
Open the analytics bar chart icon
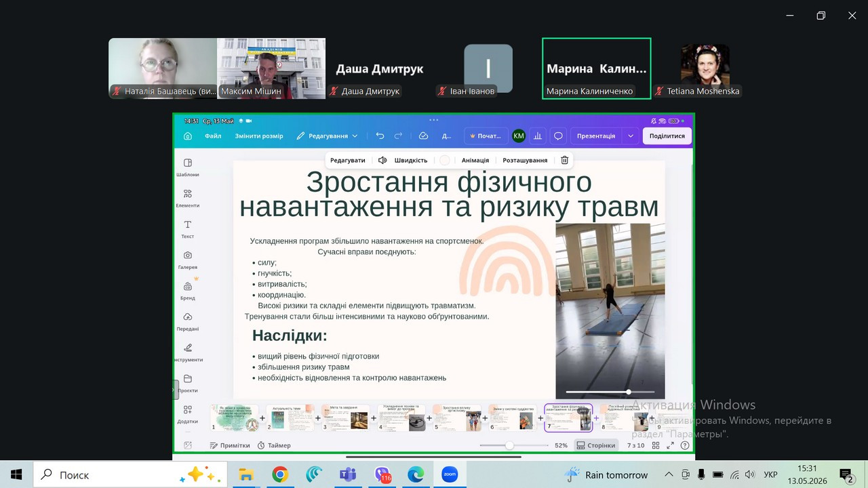click(x=538, y=136)
